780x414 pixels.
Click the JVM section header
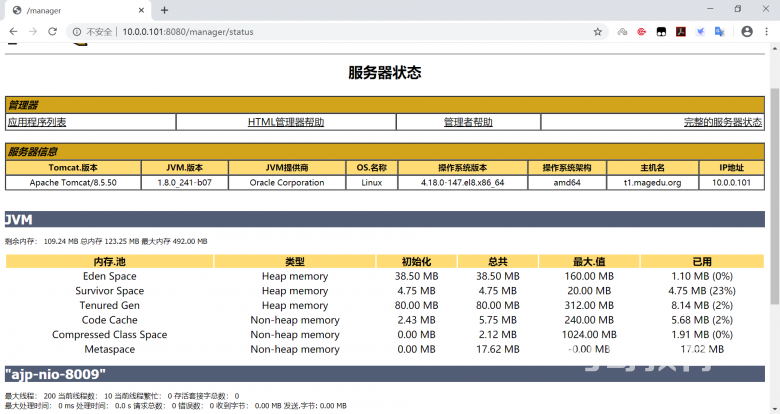385,219
